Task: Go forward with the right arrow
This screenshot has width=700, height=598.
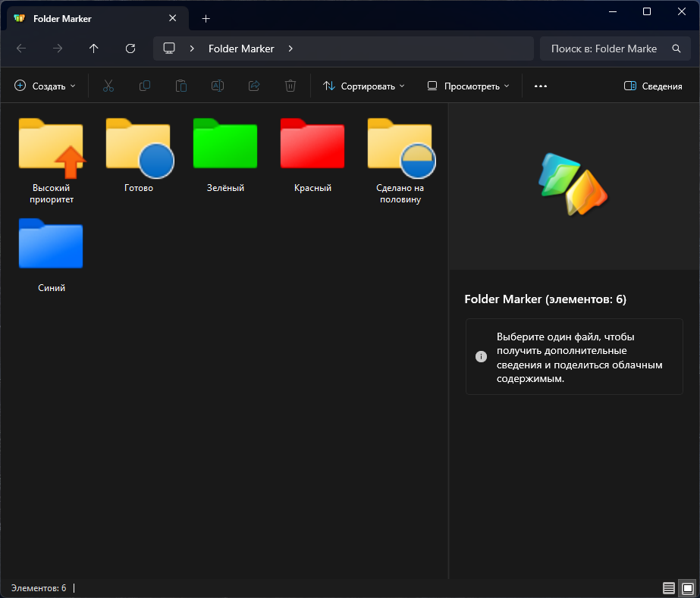Action: coord(58,49)
